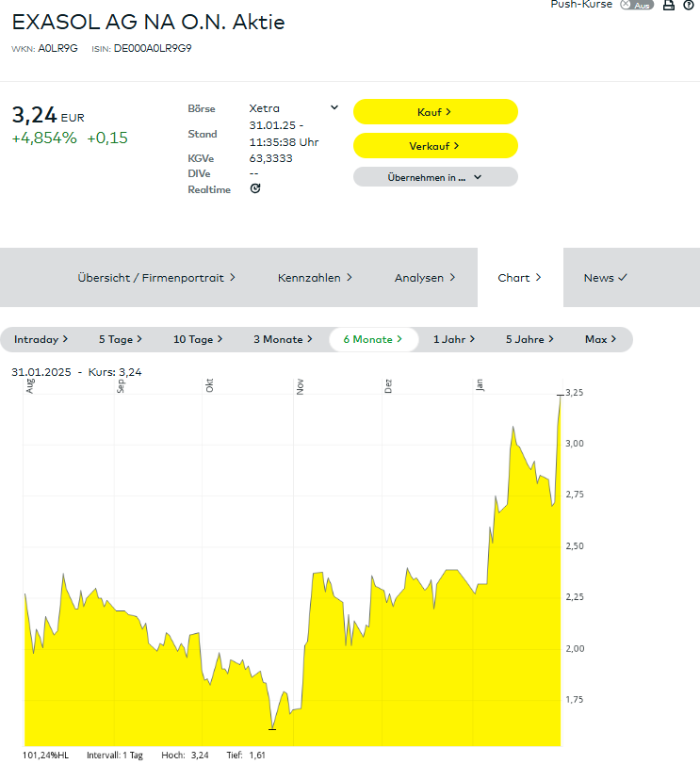
Task: Switch to the Kennzahlen tab
Action: point(315,278)
